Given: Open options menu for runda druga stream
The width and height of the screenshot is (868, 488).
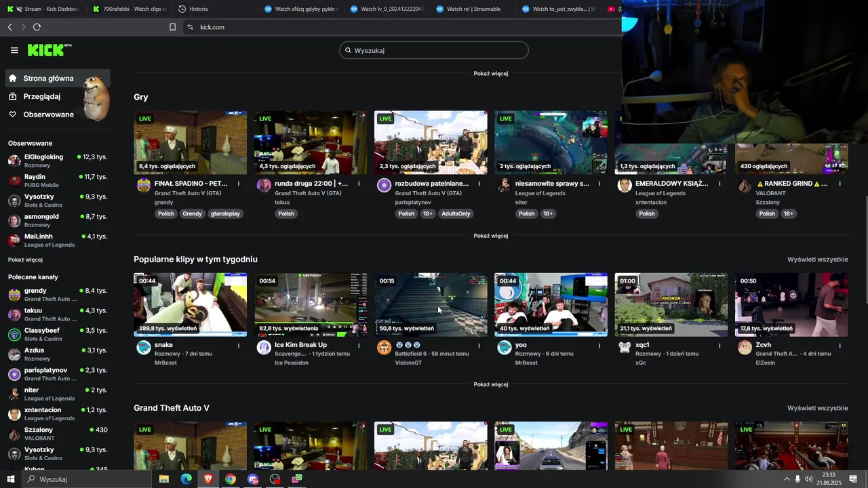Looking at the screenshot, I should point(359,184).
